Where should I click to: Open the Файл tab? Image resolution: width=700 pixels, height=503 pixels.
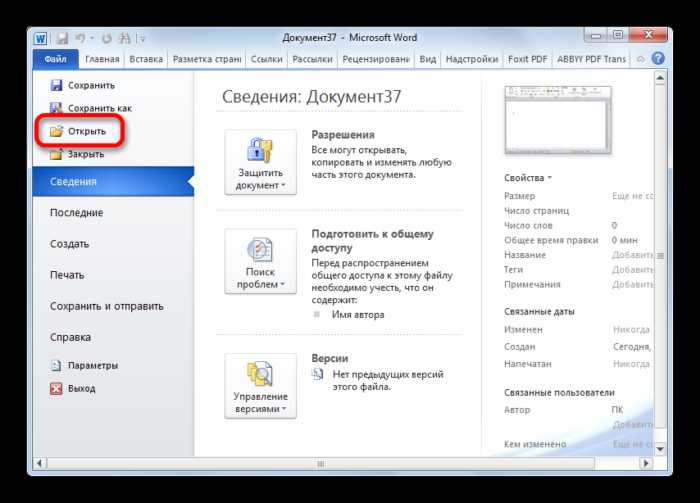point(55,59)
